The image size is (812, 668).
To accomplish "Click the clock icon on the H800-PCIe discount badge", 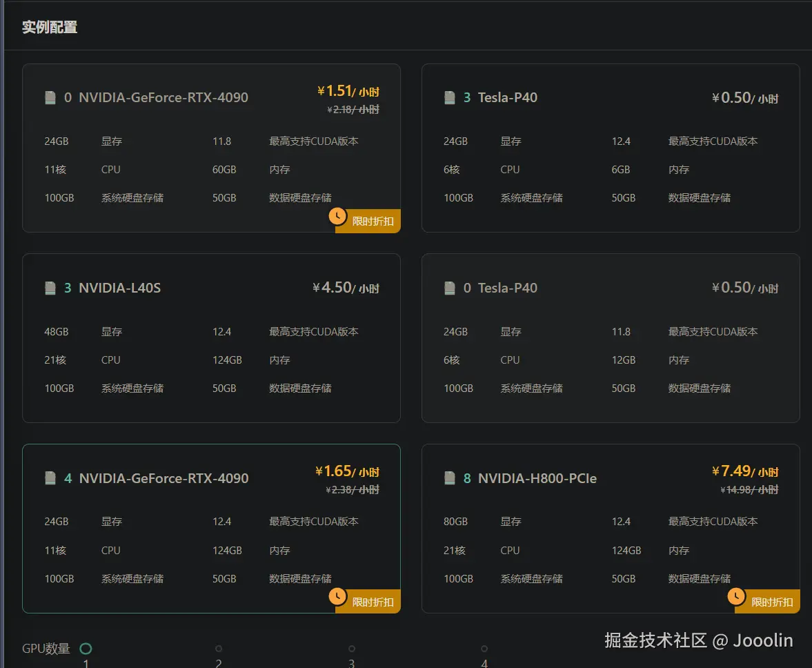I will pos(736,596).
